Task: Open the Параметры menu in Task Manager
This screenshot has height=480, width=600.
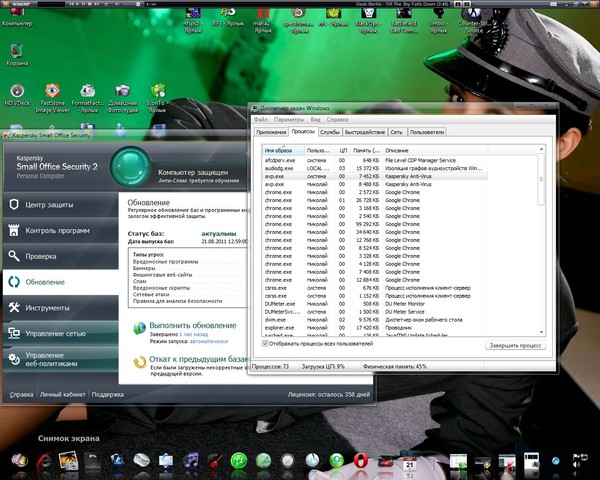Action: coord(289,119)
